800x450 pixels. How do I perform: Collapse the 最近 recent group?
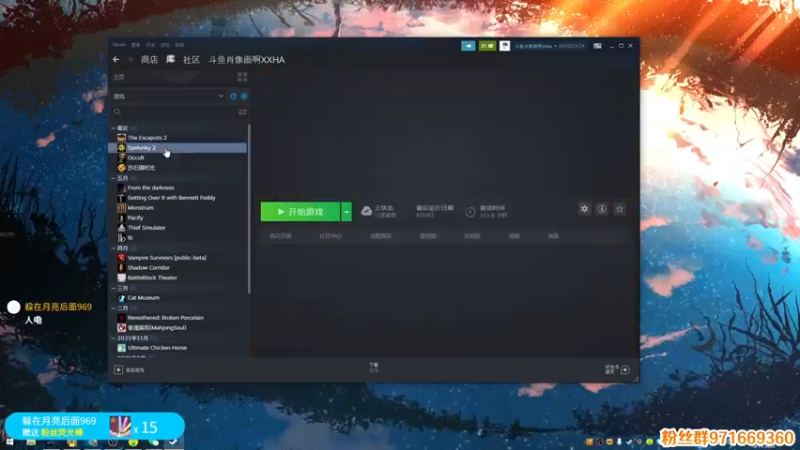click(x=113, y=128)
